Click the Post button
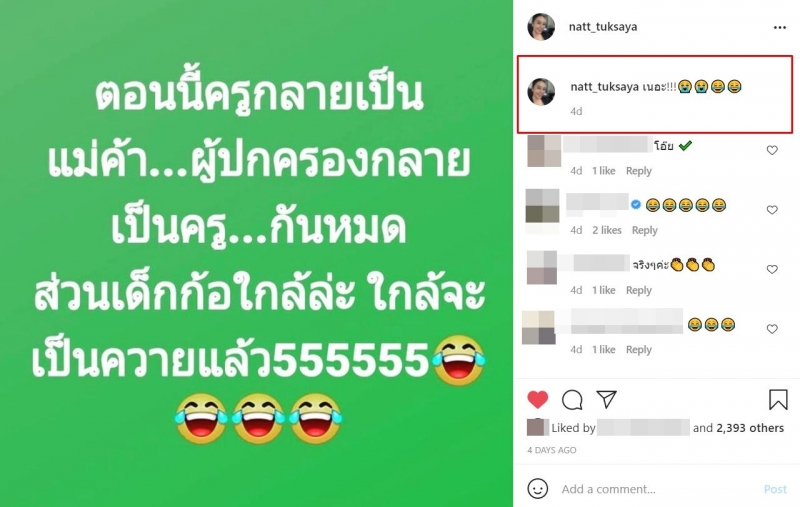This screenshot has width=800, height=507. [775, 489]
